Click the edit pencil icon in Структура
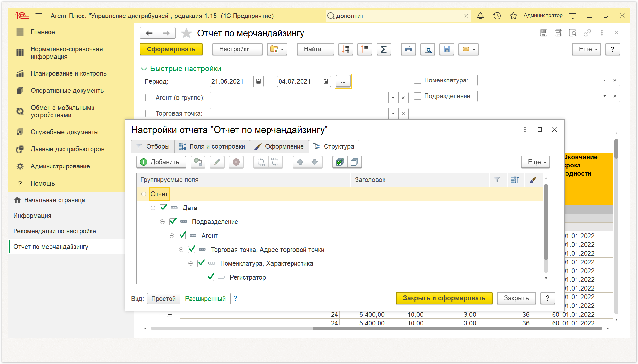 point(217,162)
